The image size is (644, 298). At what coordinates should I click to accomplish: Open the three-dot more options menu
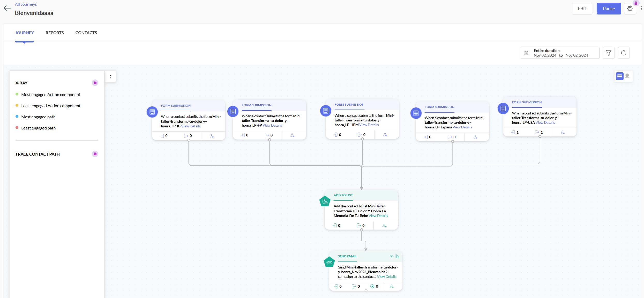641,9
